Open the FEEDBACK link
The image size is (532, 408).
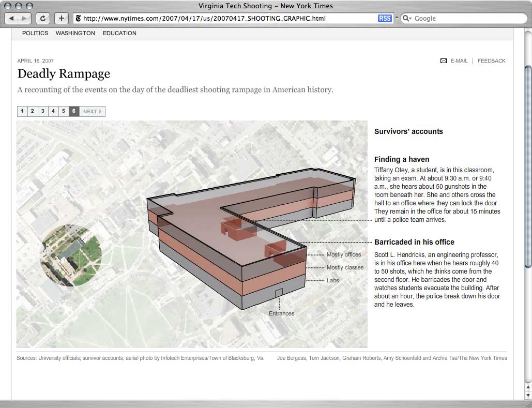pyautogui.click(x=491, y=61)
